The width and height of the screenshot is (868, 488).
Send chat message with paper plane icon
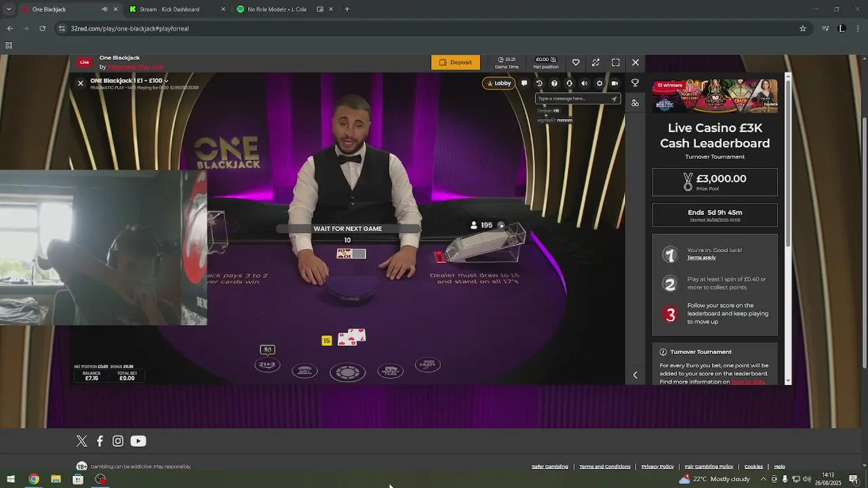point(614,98)
